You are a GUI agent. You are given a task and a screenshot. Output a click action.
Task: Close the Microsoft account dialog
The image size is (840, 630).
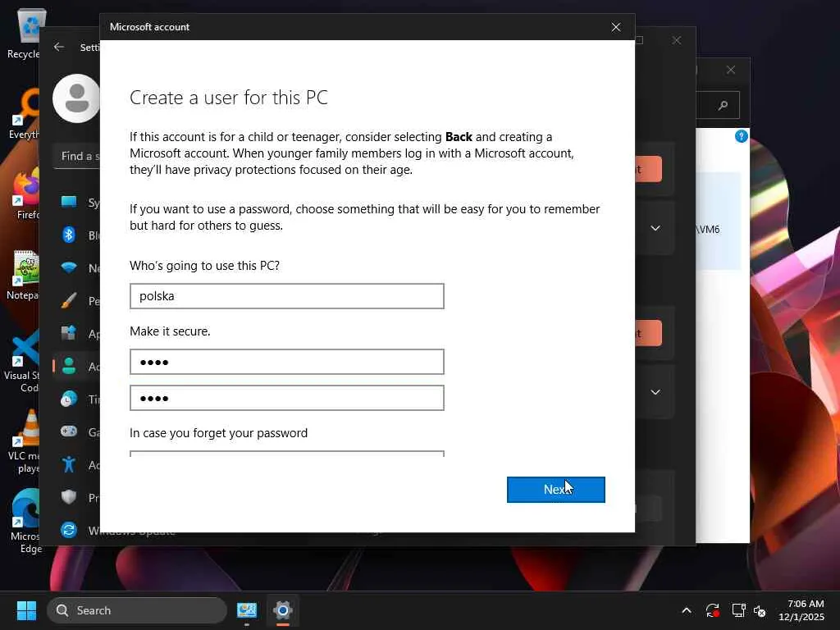point(616,27)
